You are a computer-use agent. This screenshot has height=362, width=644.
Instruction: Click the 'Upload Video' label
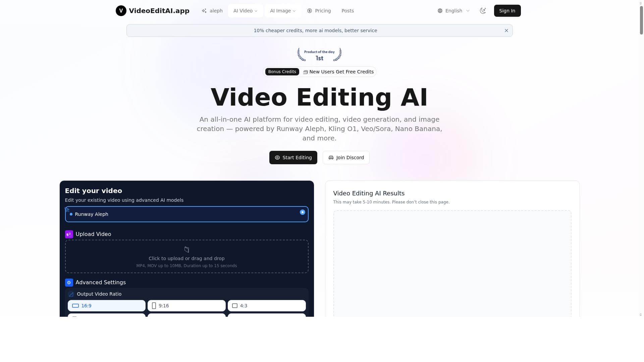pyautogui.click(x=93, y=234)
